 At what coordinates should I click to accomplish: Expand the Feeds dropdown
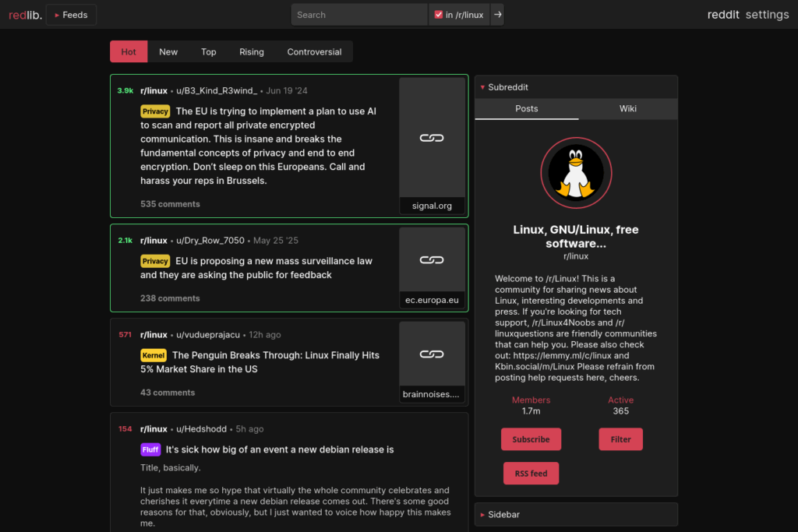(x=71, y=15)
